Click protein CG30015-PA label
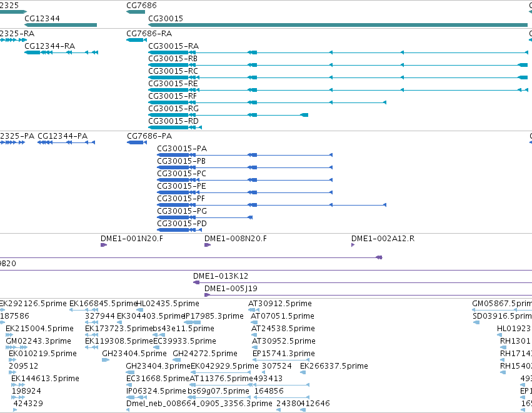The height and width of the screenshot is (413, 532). 182,149
